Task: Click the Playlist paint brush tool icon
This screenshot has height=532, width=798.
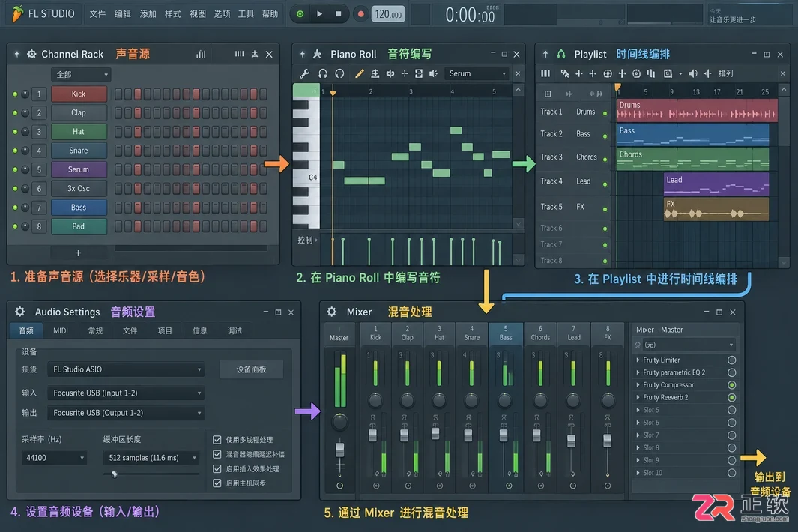Action: 565,74
